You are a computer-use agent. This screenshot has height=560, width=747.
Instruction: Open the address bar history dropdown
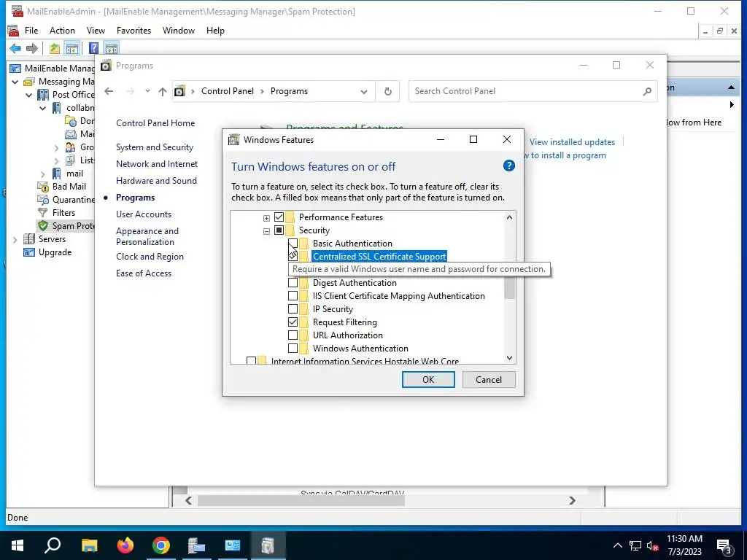tap(364, 91)
